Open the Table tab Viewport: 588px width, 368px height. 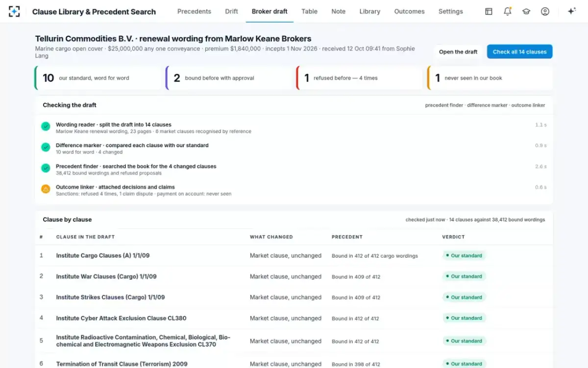[x=309, y=11]
